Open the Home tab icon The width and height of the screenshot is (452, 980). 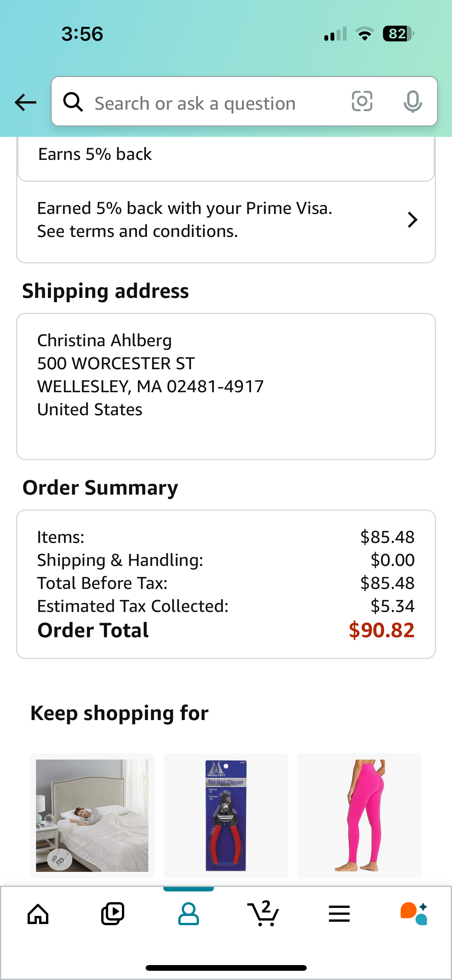pyautogui.click(x=38, y=914)
